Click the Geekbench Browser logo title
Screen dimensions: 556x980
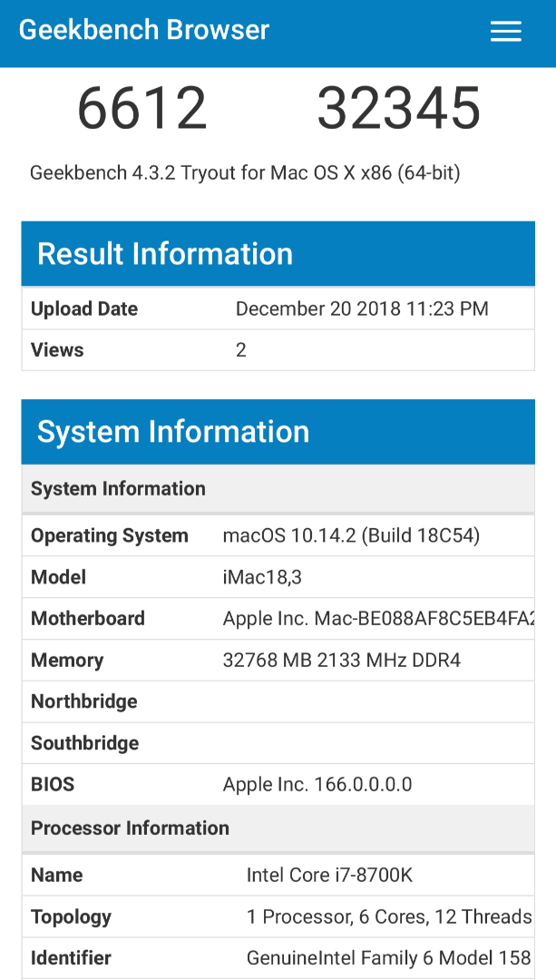[144, 30]
